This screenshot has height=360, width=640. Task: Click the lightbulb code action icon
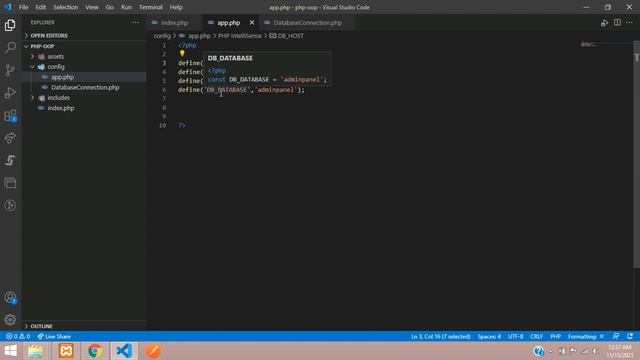[182, 53]
